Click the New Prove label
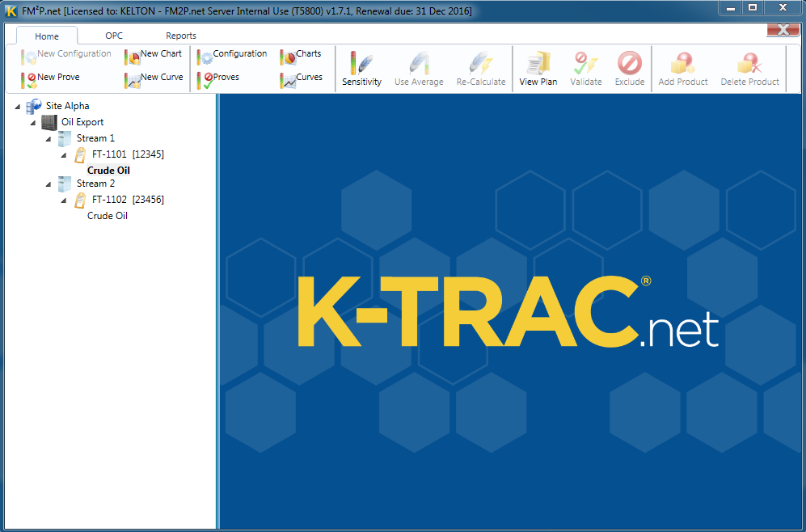The height and width of the screenshot is (532, 806). point(58,77)
